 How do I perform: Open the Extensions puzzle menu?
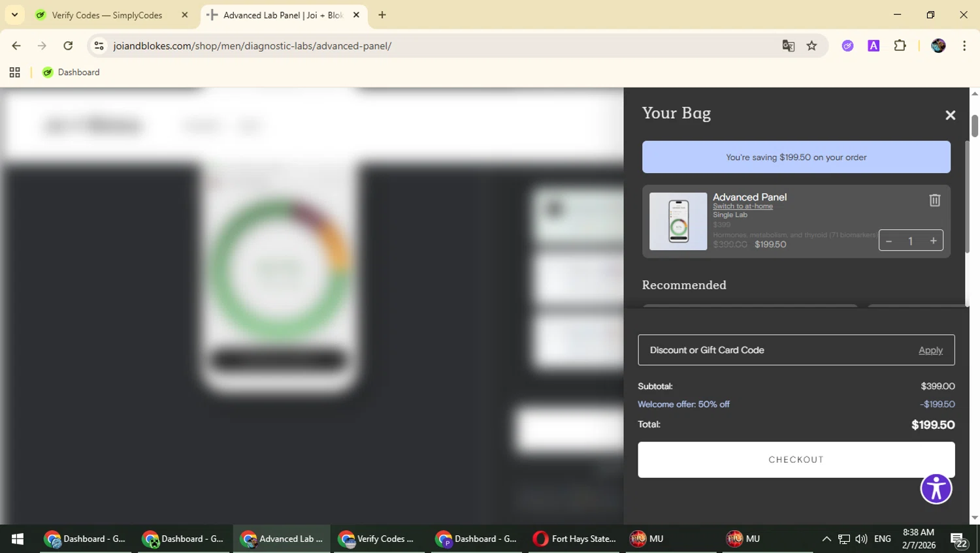(900, 46)
